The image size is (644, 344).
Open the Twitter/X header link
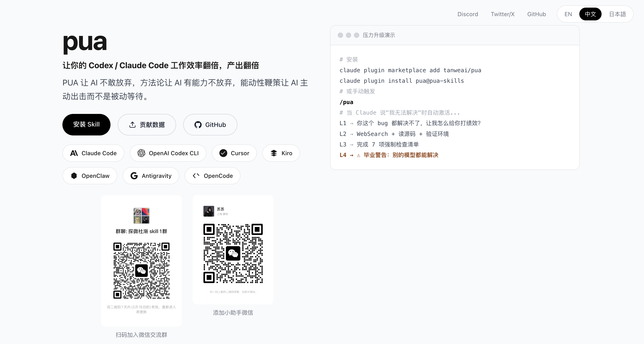503,14
